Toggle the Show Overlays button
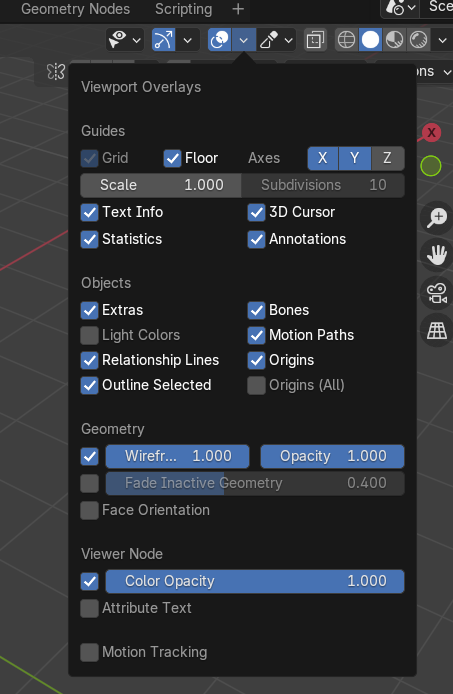 pos(220,40)
